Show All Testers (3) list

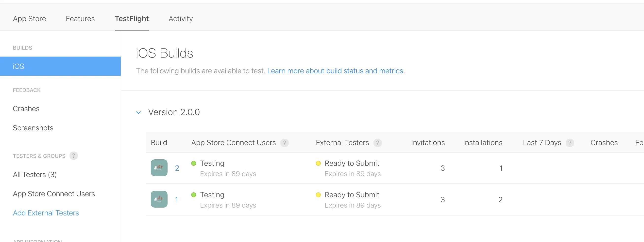pyautogui.click(x=35, y=174)
